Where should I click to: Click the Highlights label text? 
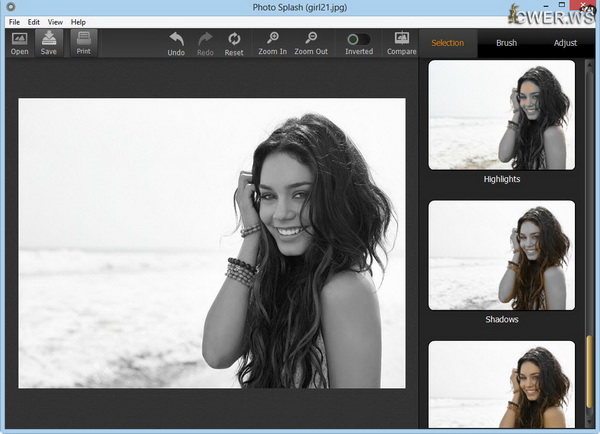[x=502, y=179]
